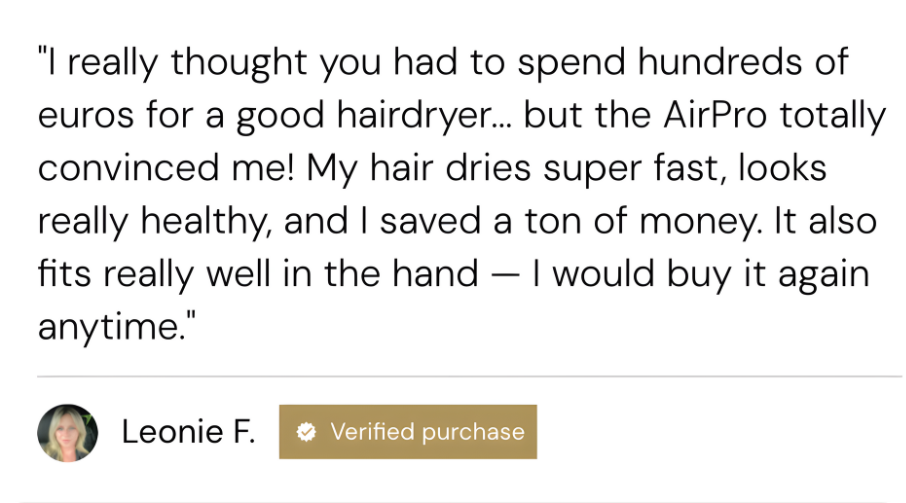The image size is (906, 503).
Task: Open Leonie F.'s profile photo
Action: click(x=67, y=432)
